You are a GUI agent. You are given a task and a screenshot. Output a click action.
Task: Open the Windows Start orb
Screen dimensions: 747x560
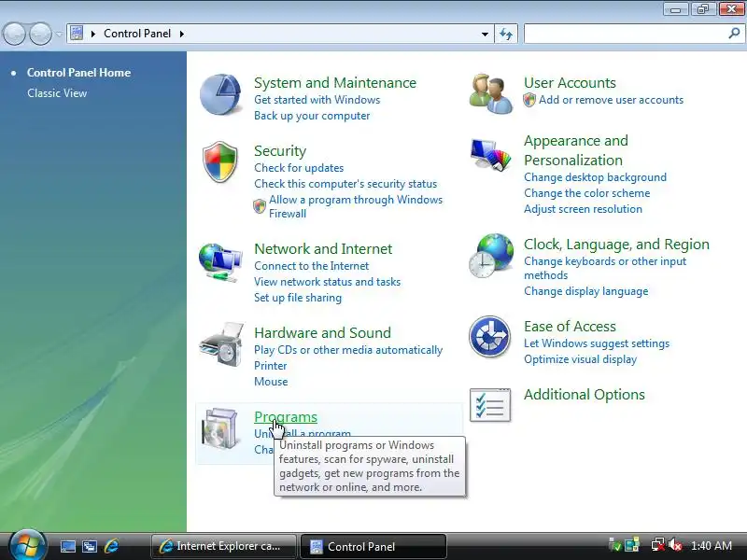(x=27, y=545)
